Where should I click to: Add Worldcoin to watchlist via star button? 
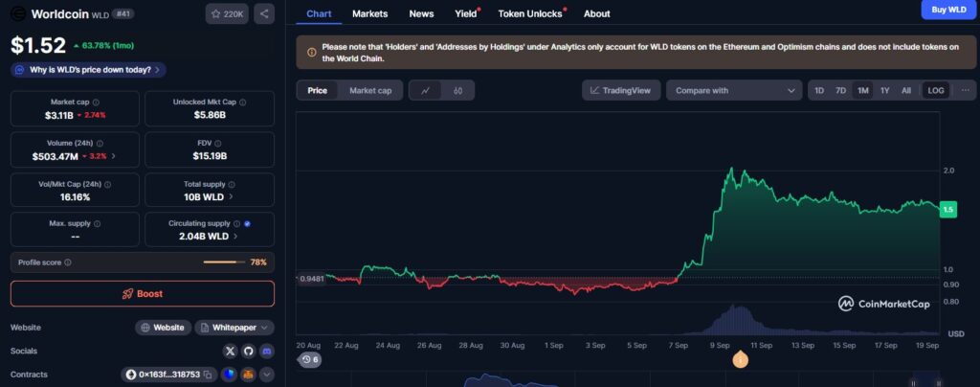[x=228, y=13]
